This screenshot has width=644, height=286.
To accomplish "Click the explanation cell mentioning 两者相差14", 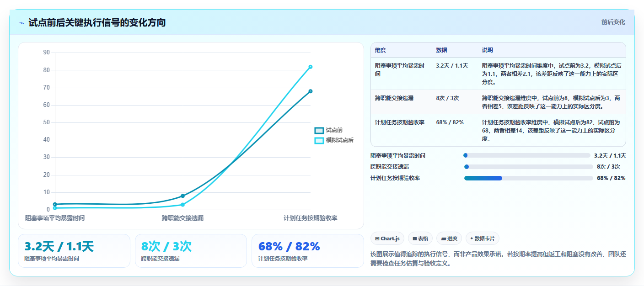I will coord(551,130).
